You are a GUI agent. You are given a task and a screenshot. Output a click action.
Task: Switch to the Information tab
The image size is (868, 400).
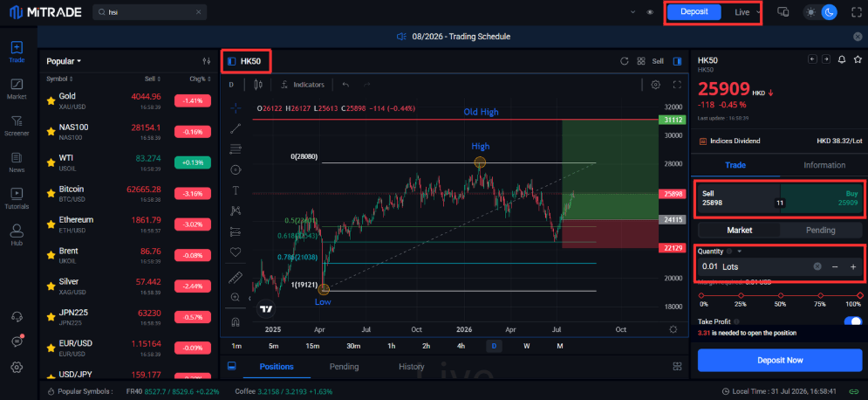(824, 165)
